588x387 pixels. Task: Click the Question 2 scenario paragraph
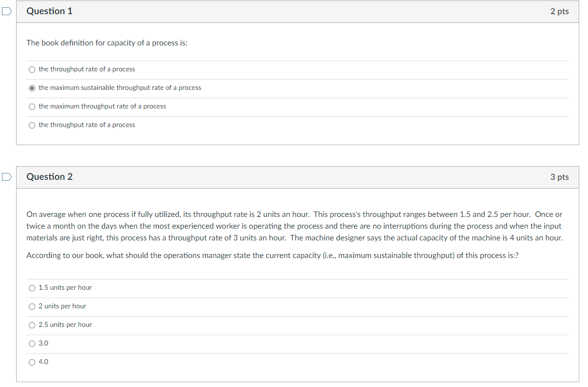[x=293, y=226]
